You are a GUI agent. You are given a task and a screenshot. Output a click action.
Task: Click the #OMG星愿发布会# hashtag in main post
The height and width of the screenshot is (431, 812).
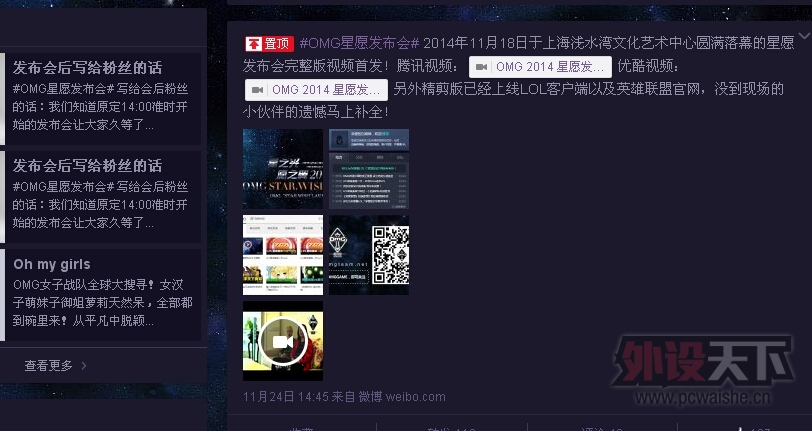pyautogui.click(x=359, y=44)
